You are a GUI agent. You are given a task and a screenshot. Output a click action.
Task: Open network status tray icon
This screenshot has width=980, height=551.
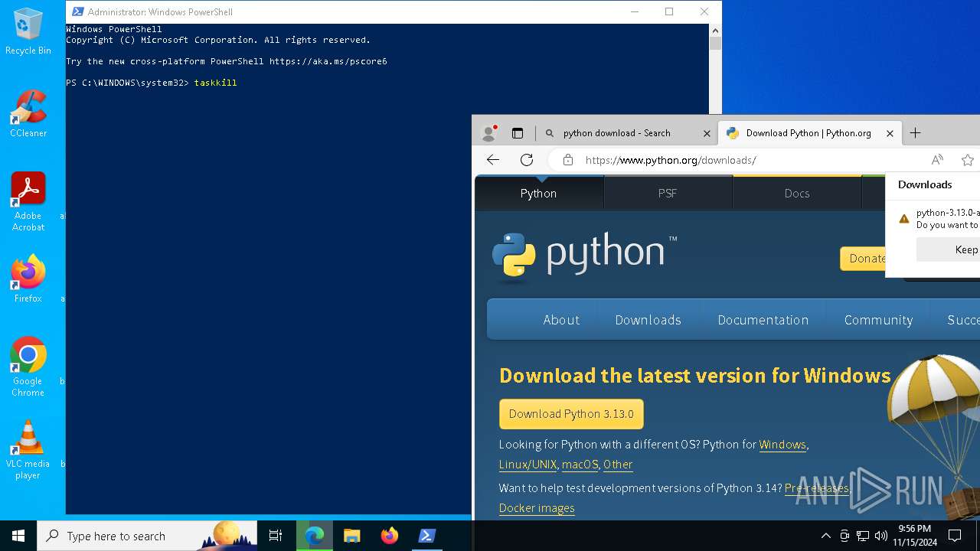point(863,536)
